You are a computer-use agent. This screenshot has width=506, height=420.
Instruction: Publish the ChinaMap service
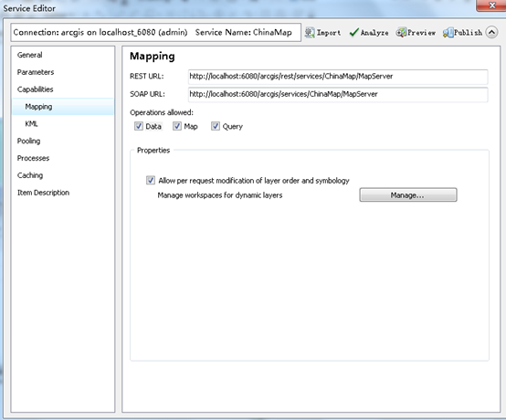[x=462, y=33]
